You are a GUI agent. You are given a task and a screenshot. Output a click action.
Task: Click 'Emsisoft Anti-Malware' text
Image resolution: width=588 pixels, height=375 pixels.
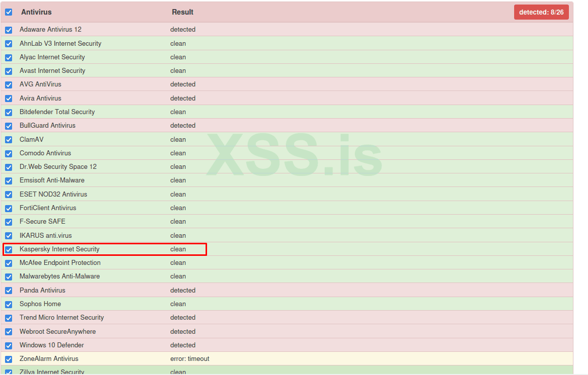(x=52, y=180)
